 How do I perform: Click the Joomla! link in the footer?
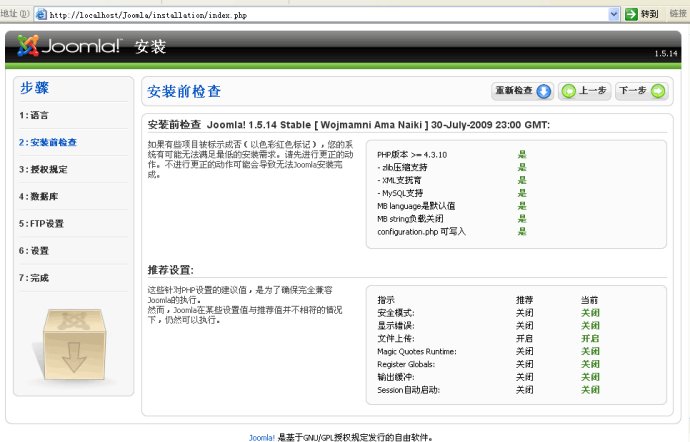[262, 438]
